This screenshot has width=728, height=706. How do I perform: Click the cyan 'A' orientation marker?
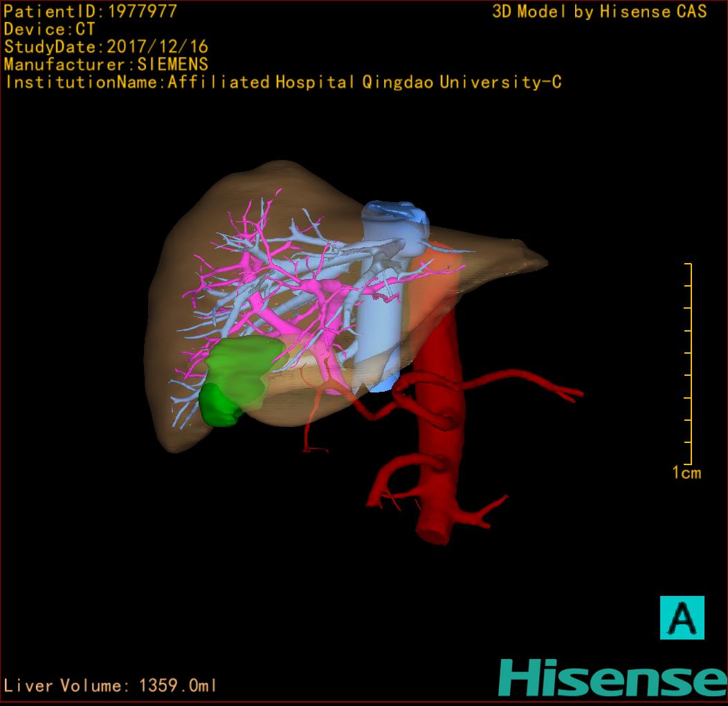[682, 617]
